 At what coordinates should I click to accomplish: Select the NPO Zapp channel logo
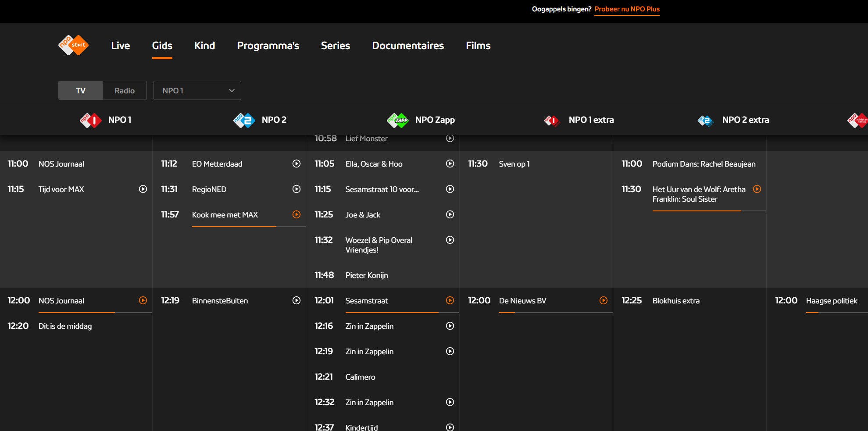click(397, 120)
